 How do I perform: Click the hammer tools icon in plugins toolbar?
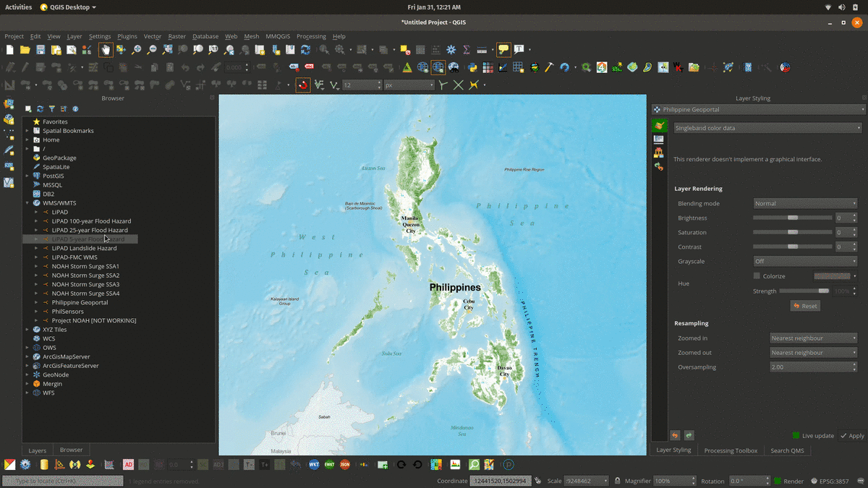coord(550,67)
